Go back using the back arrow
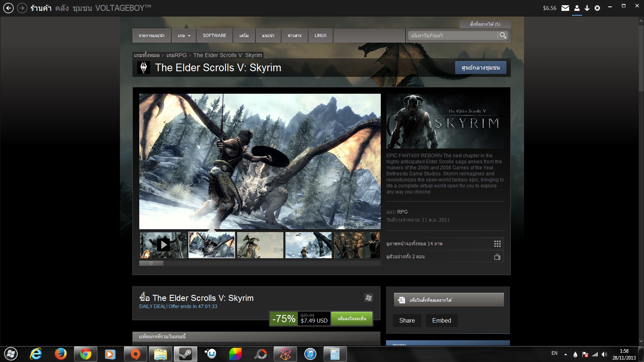Viewport: 644px width, 362px height. pos(8,8)
